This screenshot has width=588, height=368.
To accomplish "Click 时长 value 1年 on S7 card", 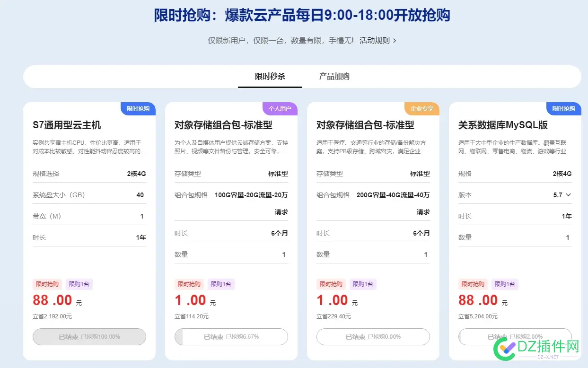I will pyautogui.click(x=141, y=237).
